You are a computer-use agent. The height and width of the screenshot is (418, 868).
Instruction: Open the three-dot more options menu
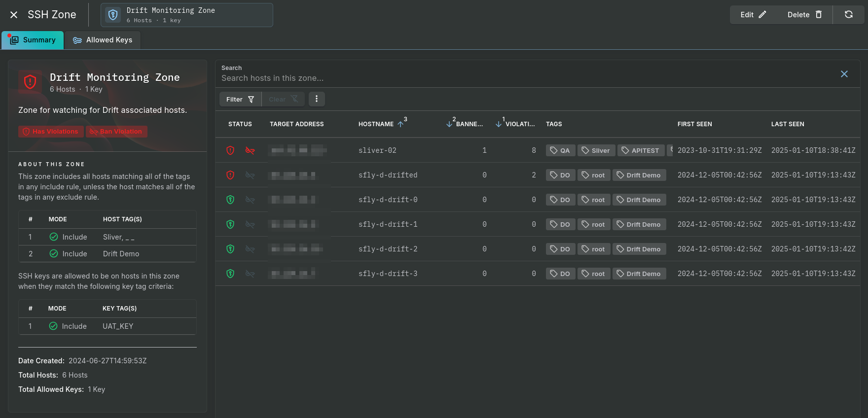[317, 99]
